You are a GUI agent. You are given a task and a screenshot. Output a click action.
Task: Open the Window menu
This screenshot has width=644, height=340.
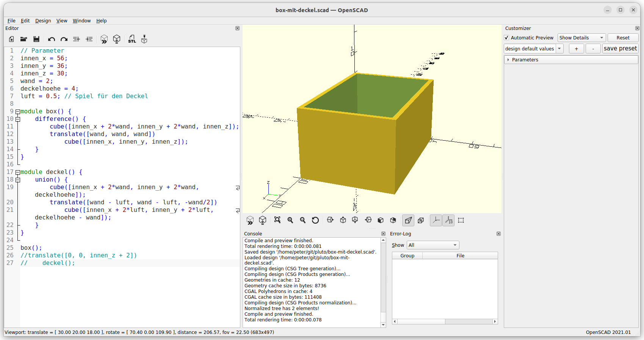click(81, 21)
